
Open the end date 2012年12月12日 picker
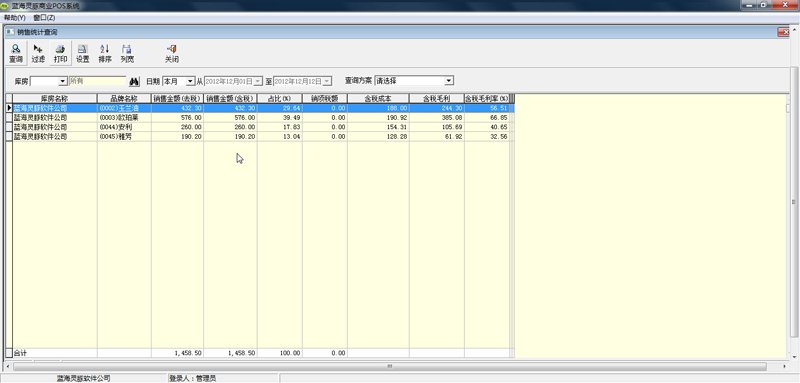coord(327,81)
